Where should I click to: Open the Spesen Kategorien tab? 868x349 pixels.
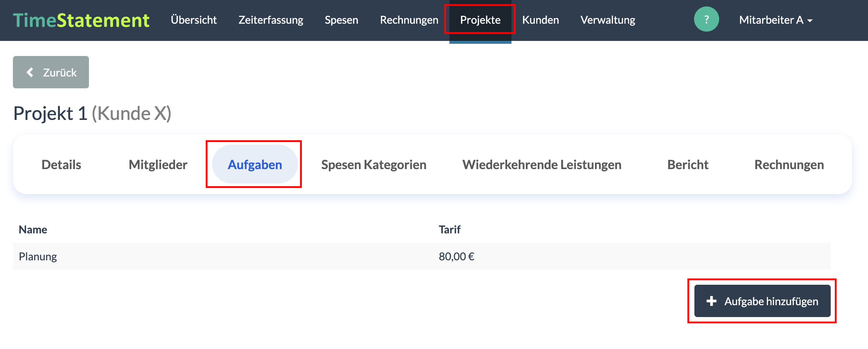pos(374,165)
